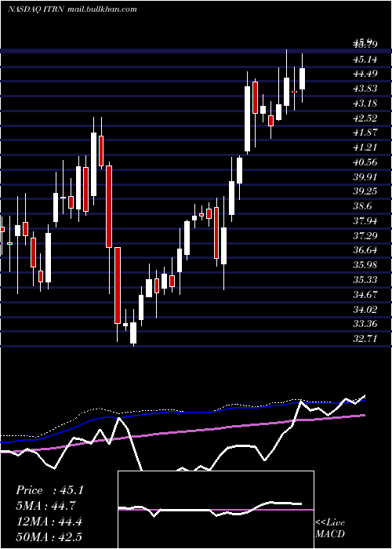Viewport: 392px width, 549px height.
Task: Select the 43.18 price axis label
Action: (365, 104)
